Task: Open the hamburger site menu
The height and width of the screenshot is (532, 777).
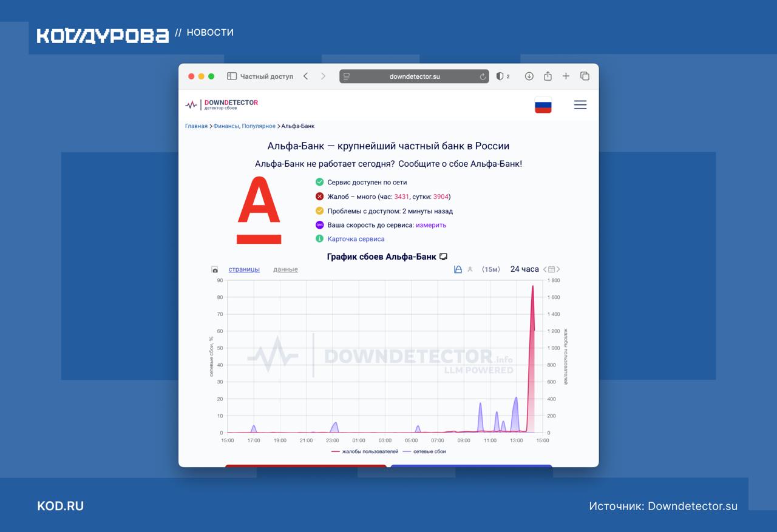Action: click(x=580, y=105)
